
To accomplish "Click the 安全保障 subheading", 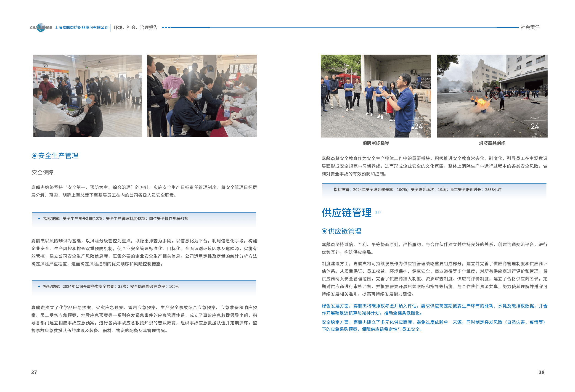I will (42, 172).
